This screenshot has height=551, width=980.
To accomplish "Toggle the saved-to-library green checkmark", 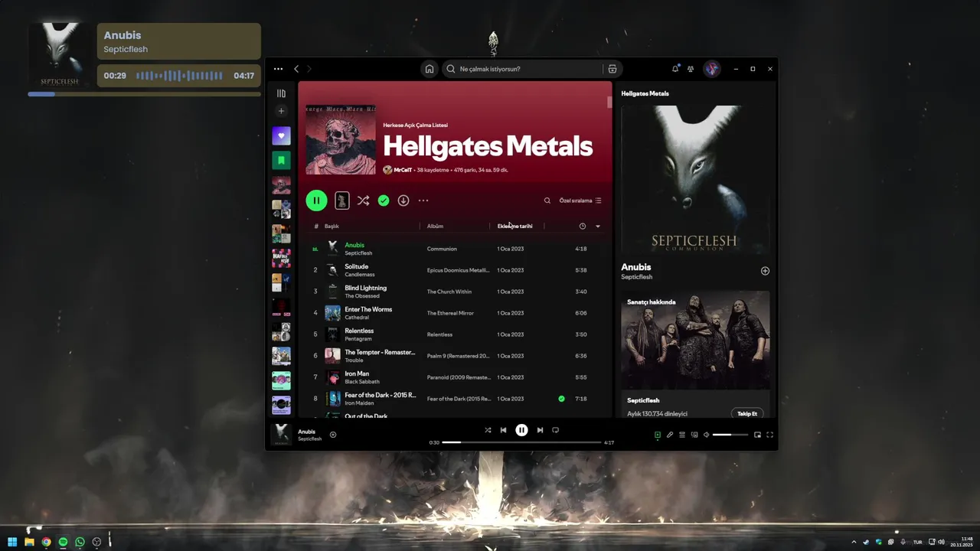I will tap(384, 201).
